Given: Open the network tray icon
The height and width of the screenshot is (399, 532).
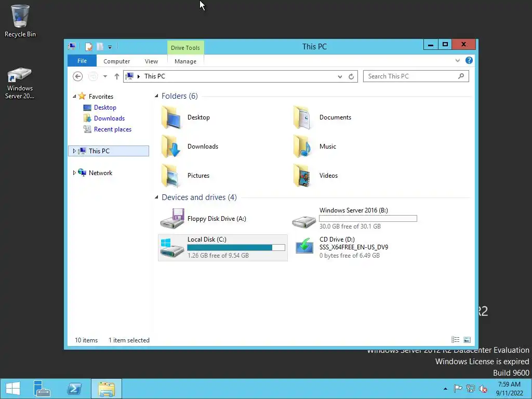Looking at the screenshot, I should tap(470, 389).
